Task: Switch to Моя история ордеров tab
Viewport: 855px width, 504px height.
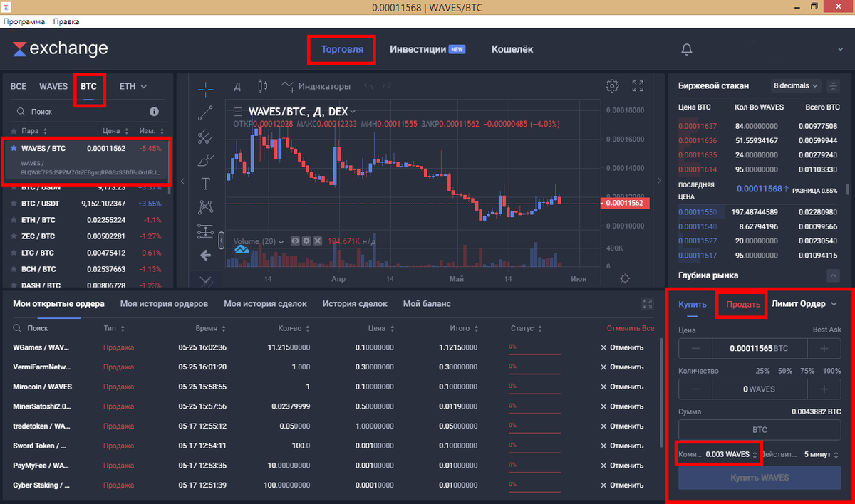Action: click(165, 304)
